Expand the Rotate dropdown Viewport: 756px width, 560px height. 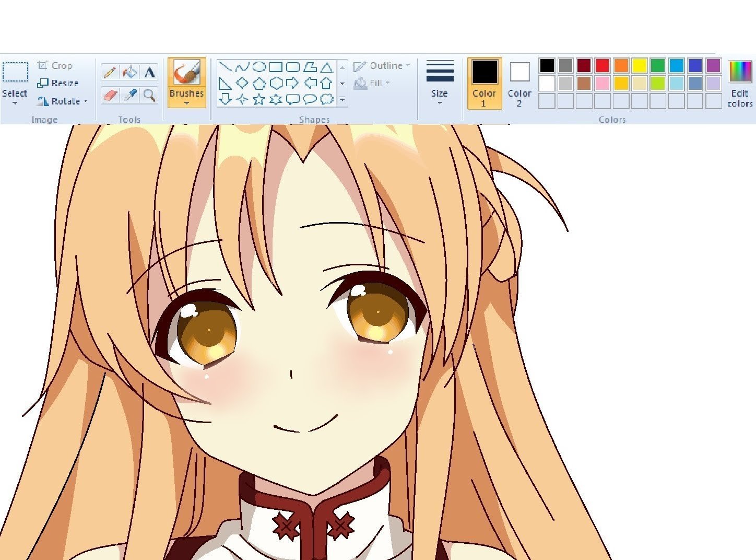[x=86, y=101]
